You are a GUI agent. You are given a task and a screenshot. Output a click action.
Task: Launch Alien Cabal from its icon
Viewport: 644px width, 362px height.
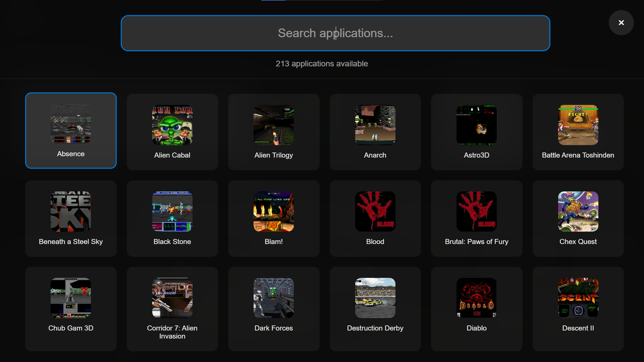point(172,125)
